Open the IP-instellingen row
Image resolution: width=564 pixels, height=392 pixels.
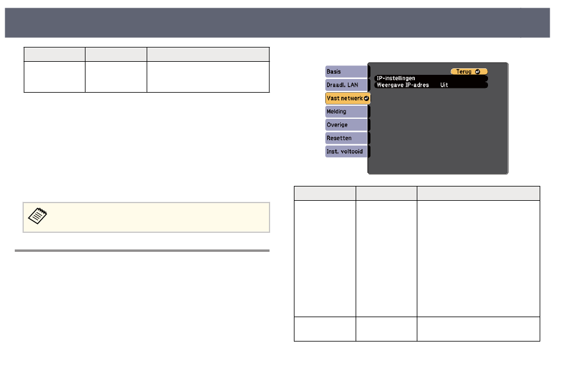coord(431,78)
